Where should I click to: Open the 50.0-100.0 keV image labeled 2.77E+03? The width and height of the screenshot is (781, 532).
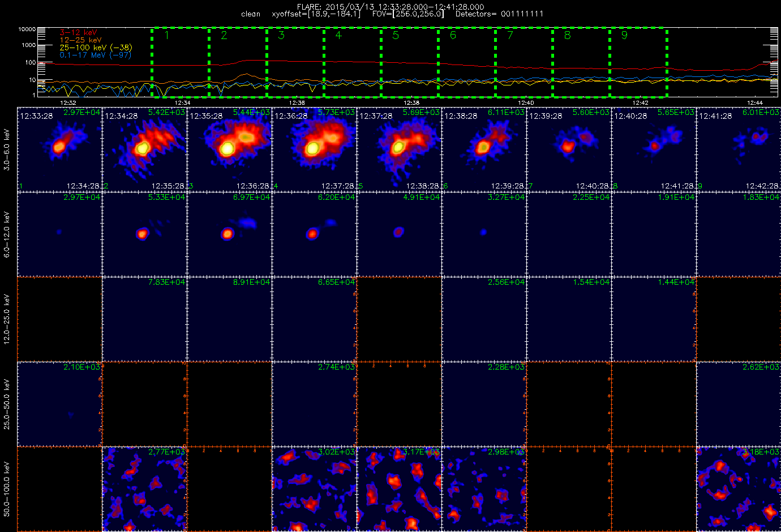[x=145, y=488]
